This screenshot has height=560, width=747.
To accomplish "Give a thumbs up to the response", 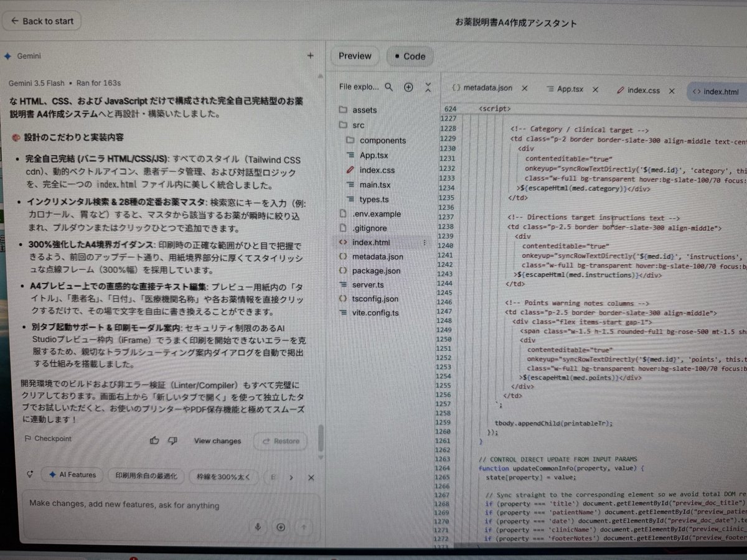I will [x=154, y=441].
